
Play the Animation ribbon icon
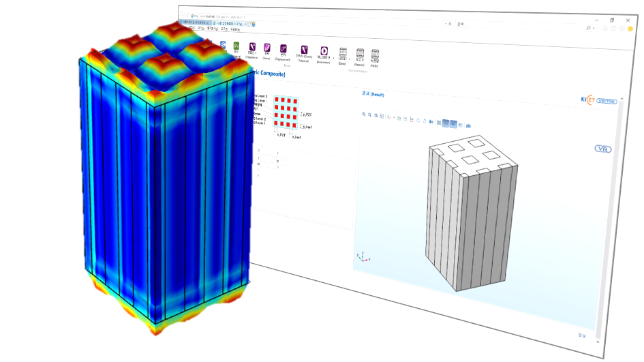tap(324, 51)
